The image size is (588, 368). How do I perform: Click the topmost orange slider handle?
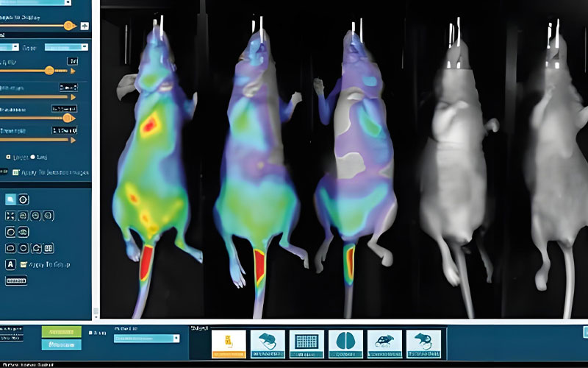(68, 26)
